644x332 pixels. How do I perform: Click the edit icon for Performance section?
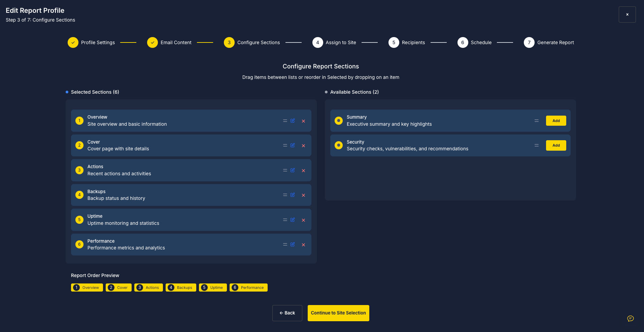tap(293, 244)
